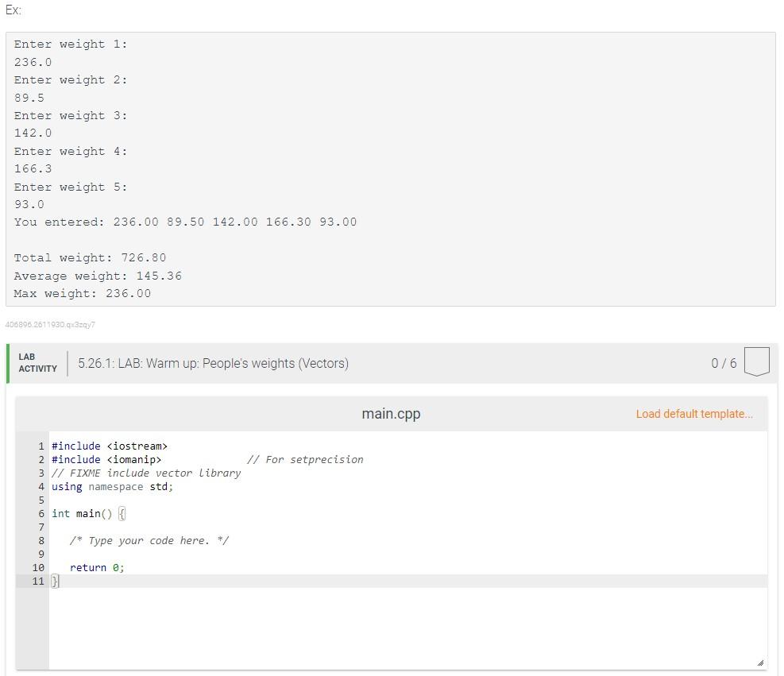
Task: Click the 406896.2611930.qx3zqy7 identifier text
Action: (x=50, y=325)
